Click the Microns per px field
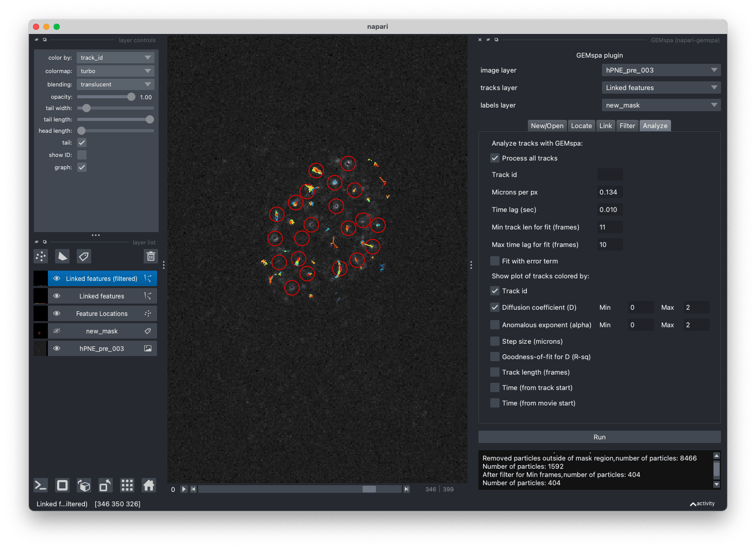The image size is (756, 549). coord(610,192)
